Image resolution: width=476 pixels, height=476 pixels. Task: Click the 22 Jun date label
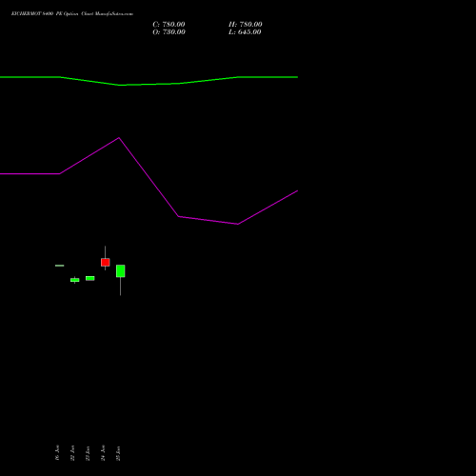(x=72, y=453)
